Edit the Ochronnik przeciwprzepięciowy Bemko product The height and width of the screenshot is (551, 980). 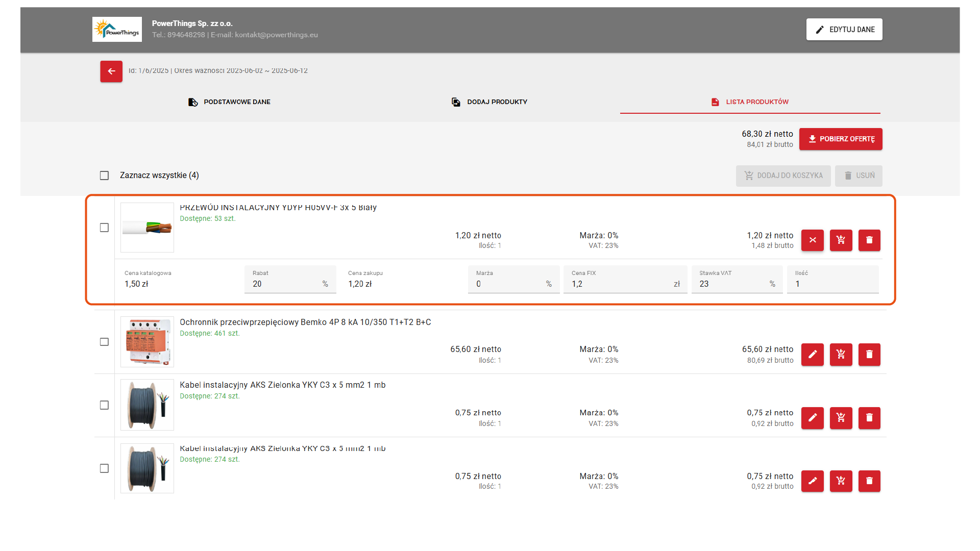812,354
